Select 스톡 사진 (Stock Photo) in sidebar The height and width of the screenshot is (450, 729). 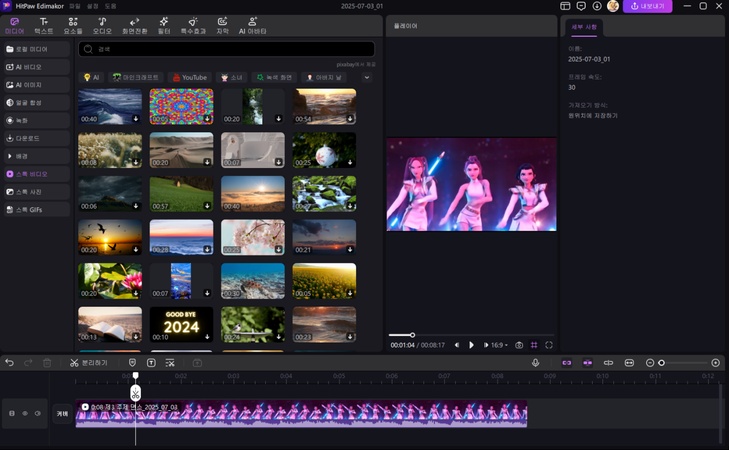37,192
